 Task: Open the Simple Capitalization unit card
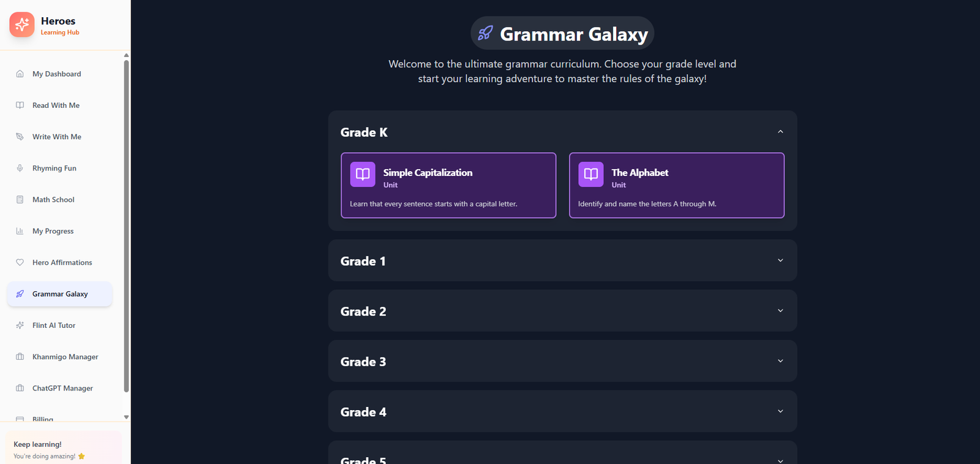point(448,185)
